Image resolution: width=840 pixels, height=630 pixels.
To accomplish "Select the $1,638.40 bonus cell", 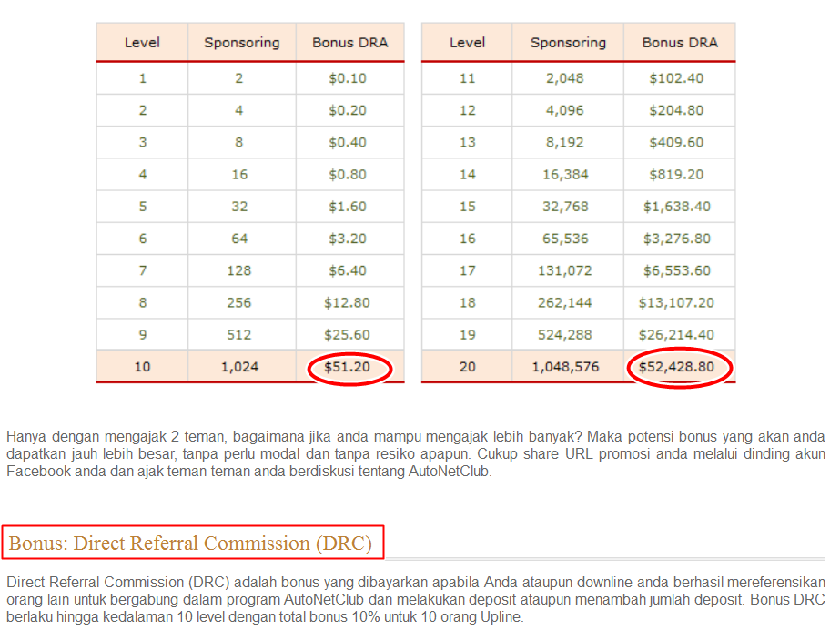I will pos(677,207).
